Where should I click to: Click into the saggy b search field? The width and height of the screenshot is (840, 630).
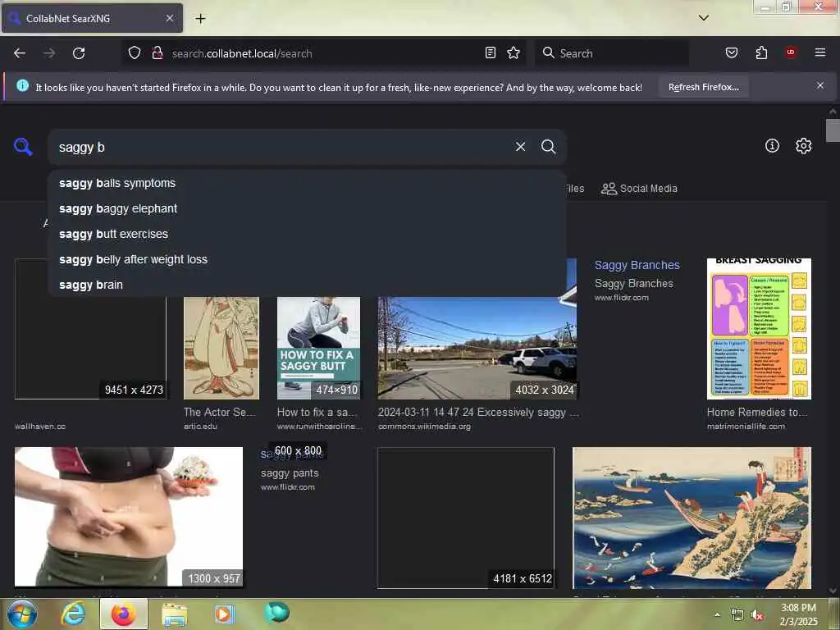click(x=279, y=148)
